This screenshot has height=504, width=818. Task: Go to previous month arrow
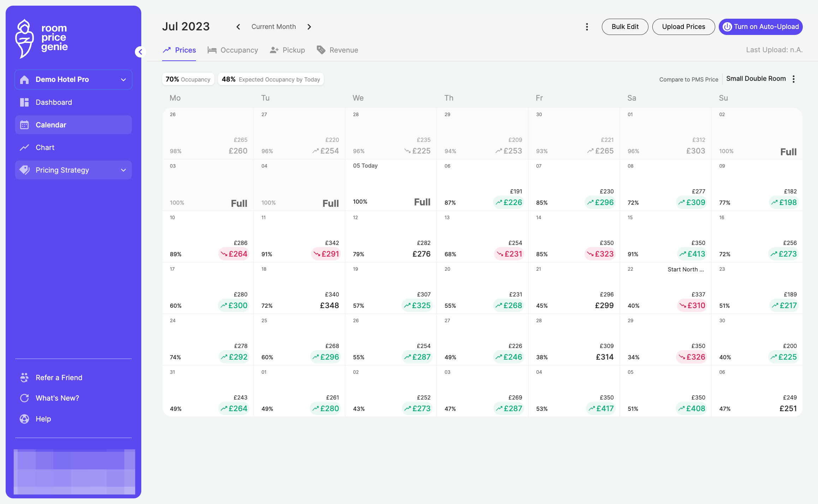tap(238, 27)
